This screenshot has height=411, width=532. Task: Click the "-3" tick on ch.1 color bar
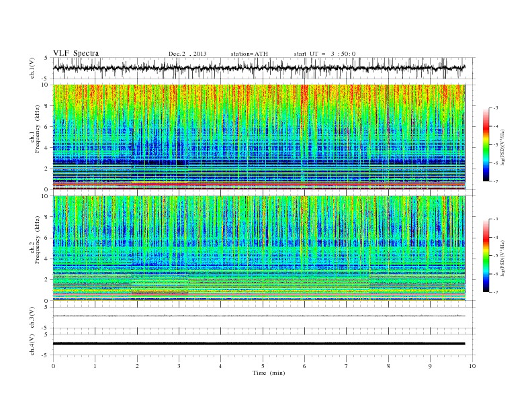(x=496, y=108)
